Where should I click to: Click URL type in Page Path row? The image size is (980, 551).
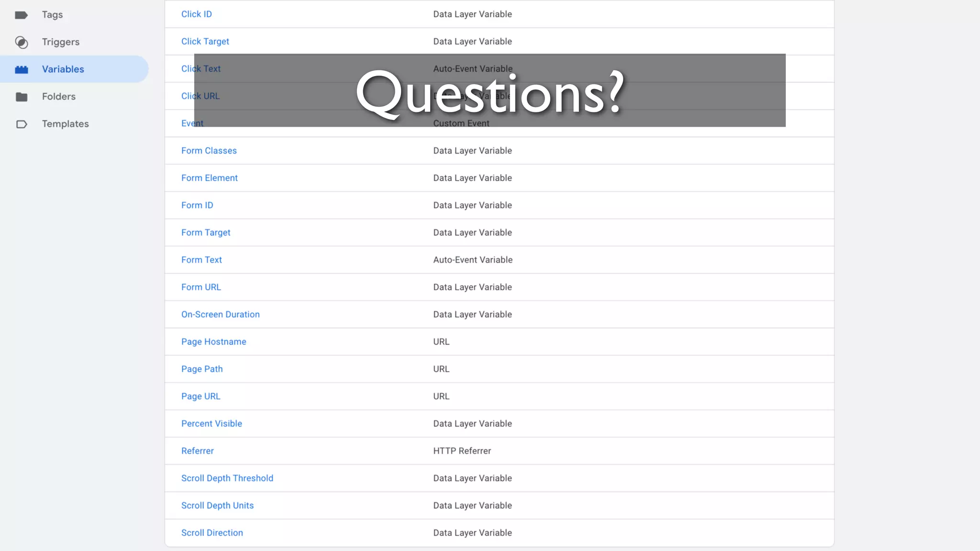point(441,368)
